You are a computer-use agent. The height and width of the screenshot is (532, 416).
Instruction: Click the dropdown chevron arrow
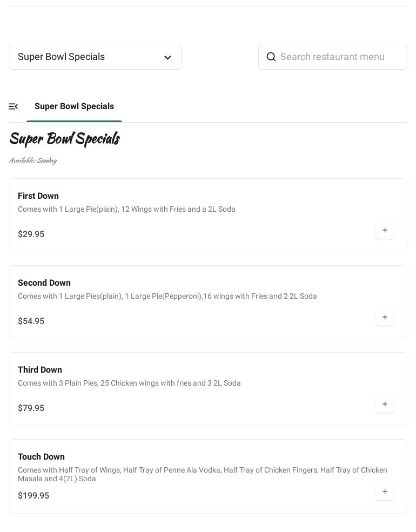click(x=167, y=57)
